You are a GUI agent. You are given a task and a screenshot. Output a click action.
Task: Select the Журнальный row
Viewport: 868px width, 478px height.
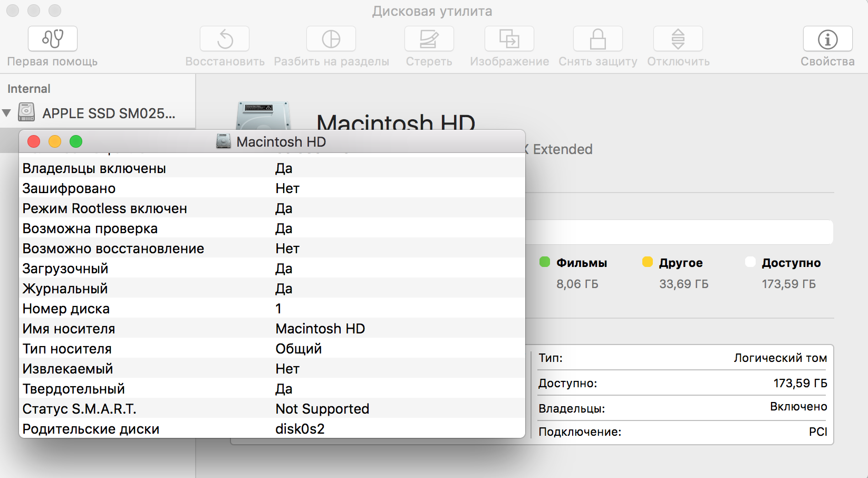[x=272, y=289]
